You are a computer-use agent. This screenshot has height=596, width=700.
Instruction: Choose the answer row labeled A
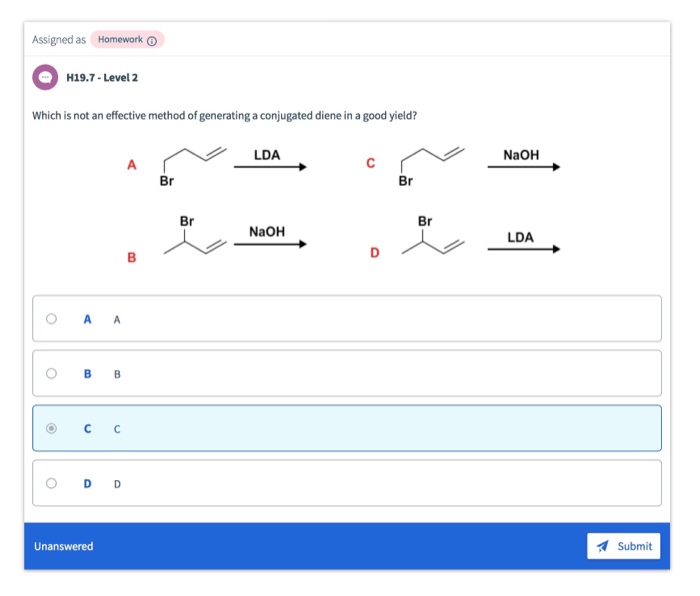point(347,319)
